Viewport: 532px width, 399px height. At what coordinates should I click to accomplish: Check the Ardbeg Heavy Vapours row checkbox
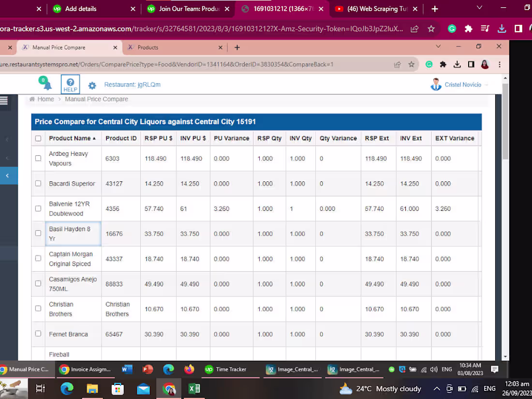point(38,158)
